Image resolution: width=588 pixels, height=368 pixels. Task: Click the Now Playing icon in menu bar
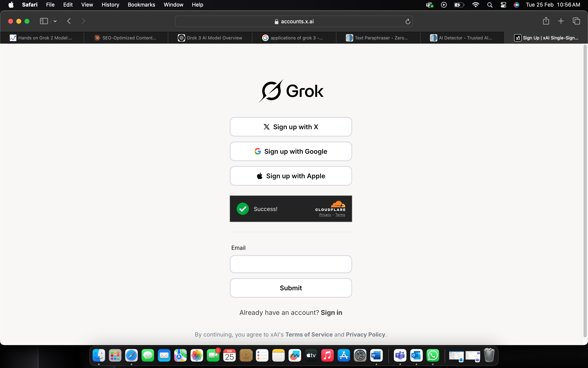tap(444, 5)
